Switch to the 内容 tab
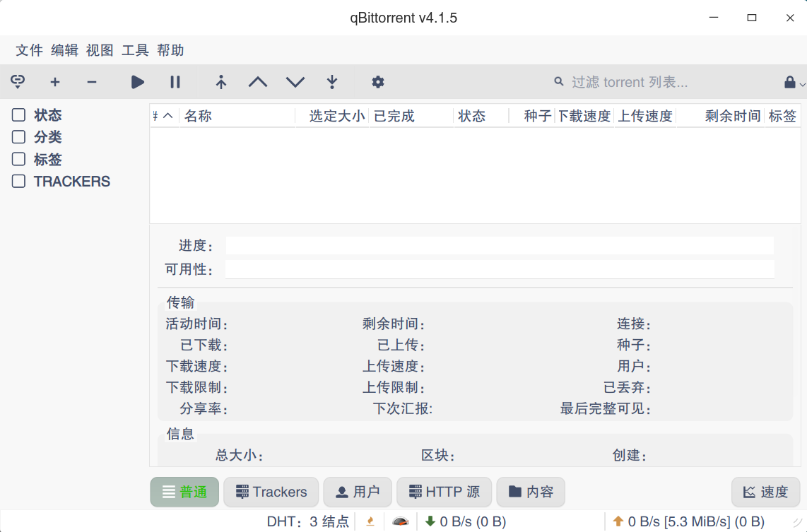The image size is (807, 532). pos(531,492)
